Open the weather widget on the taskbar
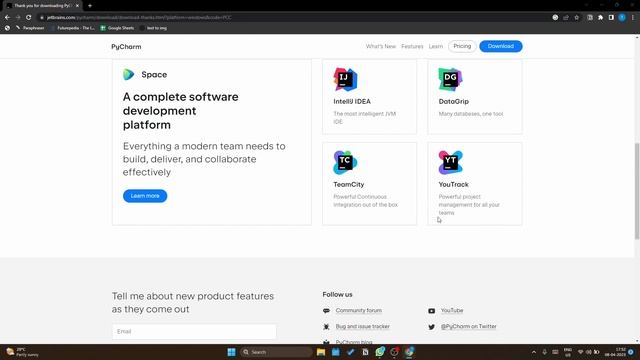Viewport: 640px width, 360px height. pyautogui.click(x=22, y=352)
